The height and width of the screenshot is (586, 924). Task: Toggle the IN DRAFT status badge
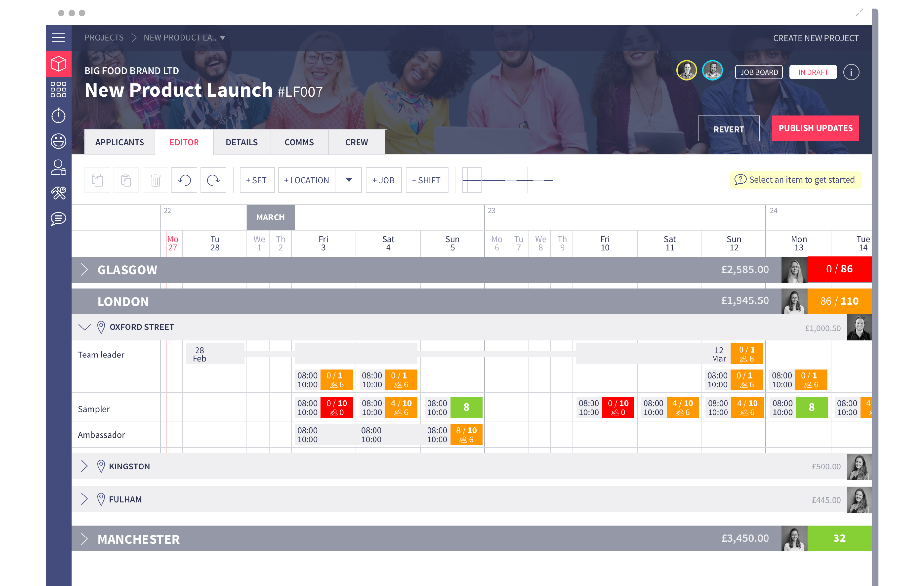pos(813,72)
